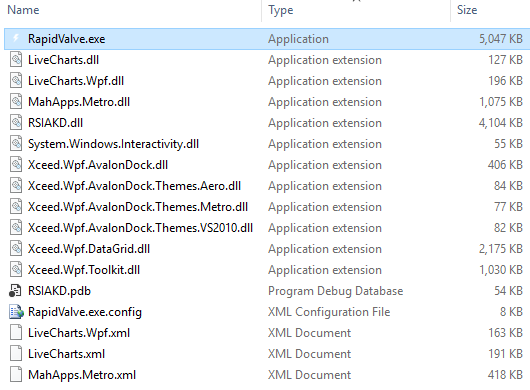Click the 1,075 KB size of MahApps.Metro.dll
This screenshot has height=390, width=530.
point(501,102)
